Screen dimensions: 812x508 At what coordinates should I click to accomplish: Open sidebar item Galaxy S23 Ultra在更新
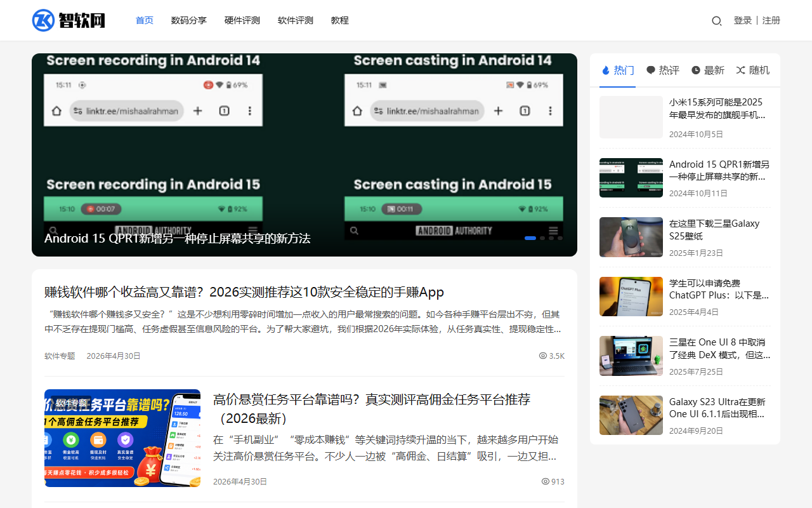pos(717,408)
